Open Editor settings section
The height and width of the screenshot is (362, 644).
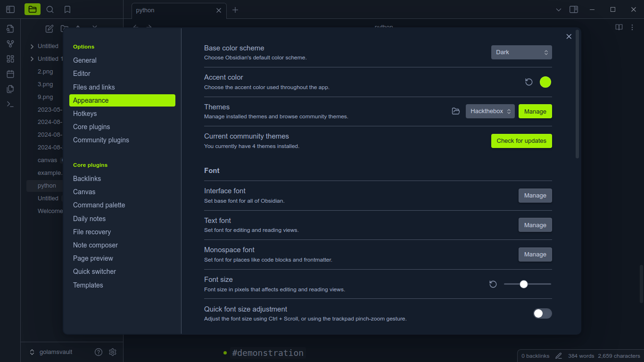click(122, 74)
